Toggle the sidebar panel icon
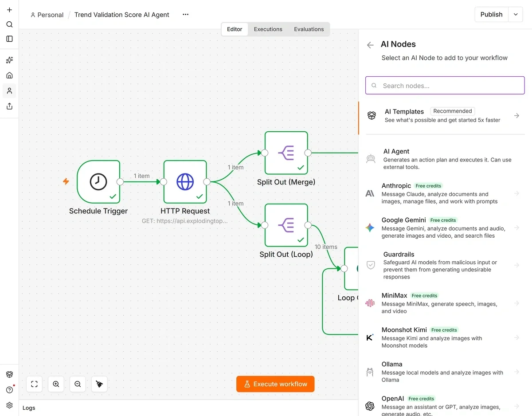 coord(9,39)
